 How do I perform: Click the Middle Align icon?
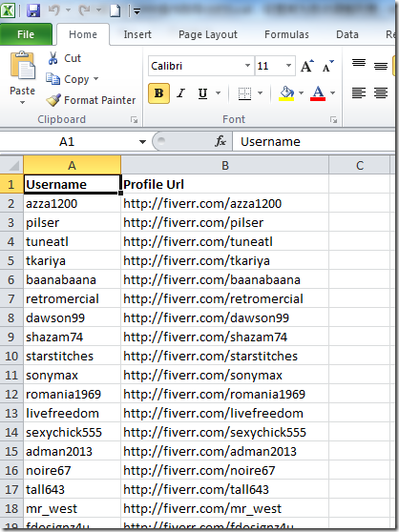tap(381, 65)
